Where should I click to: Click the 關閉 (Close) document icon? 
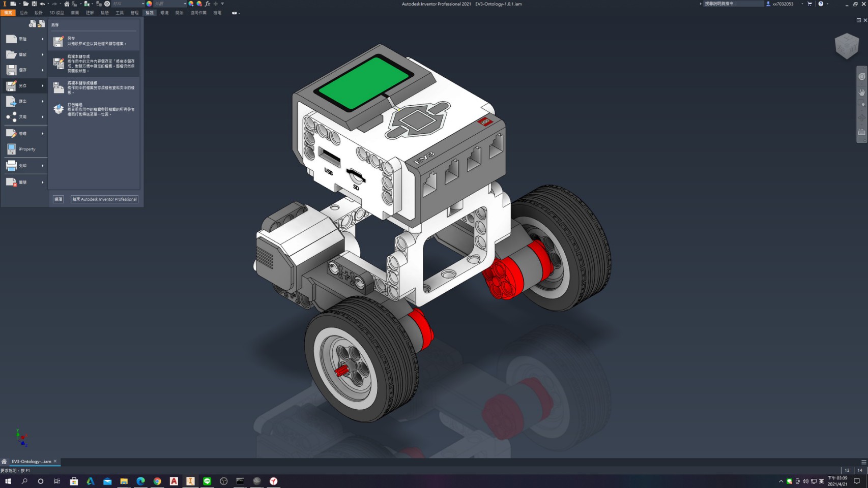[11, 182]
